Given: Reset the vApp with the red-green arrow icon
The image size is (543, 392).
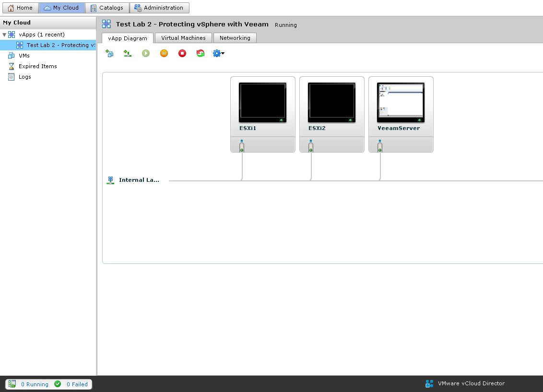Looking at the screenshot, I should pyautogui.click(x=200, y=53).
